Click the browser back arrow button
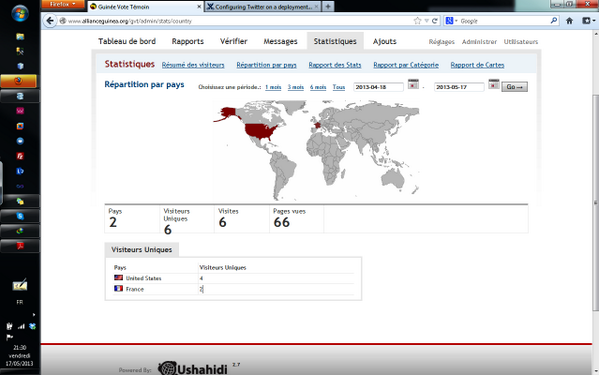 pos(50,21)
